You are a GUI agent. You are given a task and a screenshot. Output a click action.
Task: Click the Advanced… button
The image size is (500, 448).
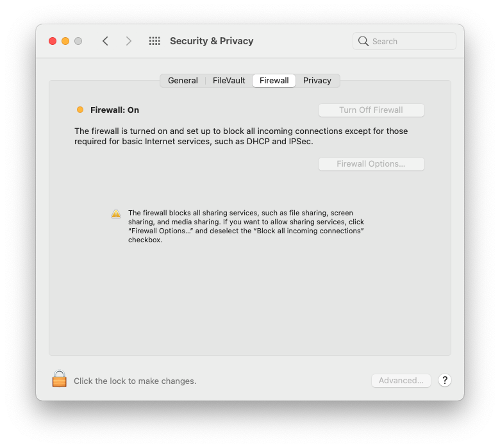coord(401,381)
